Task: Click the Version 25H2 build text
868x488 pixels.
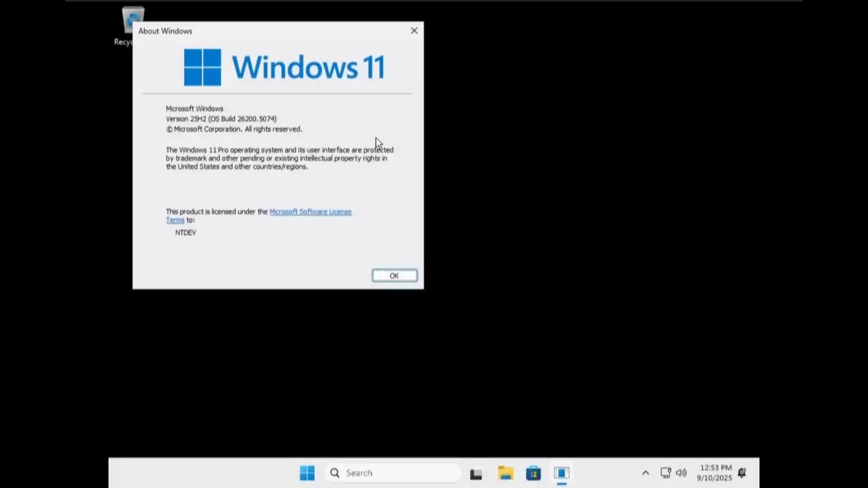Action: 221,119
